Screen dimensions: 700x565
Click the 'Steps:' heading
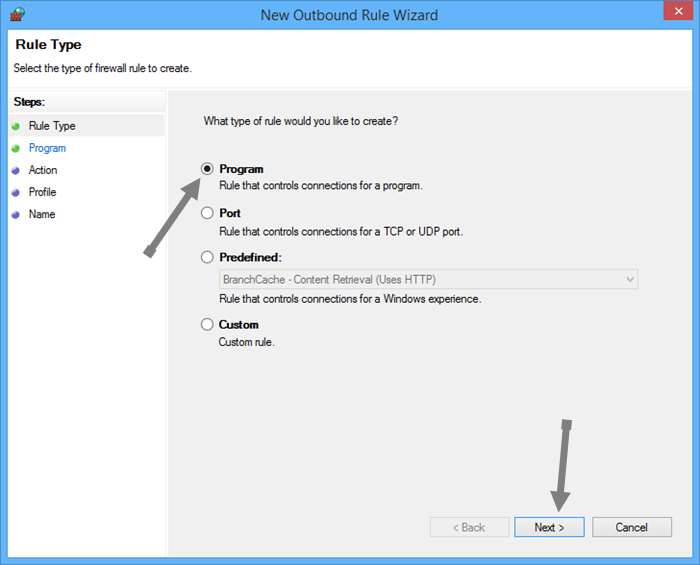29,102
